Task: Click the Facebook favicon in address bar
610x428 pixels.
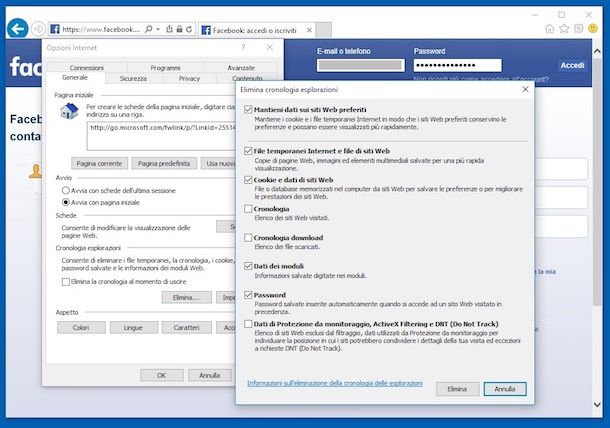Action: point(55,29)
